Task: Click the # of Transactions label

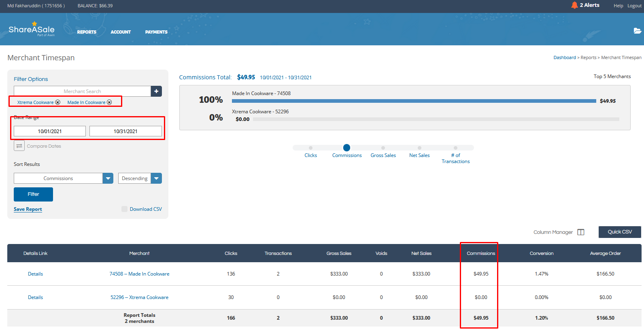Action: coord(455,158)
